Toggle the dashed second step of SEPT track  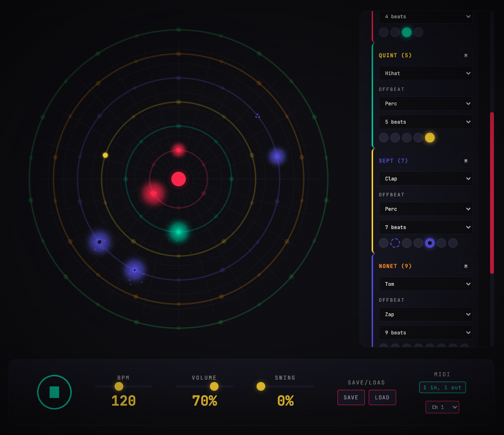pos(395,243)
